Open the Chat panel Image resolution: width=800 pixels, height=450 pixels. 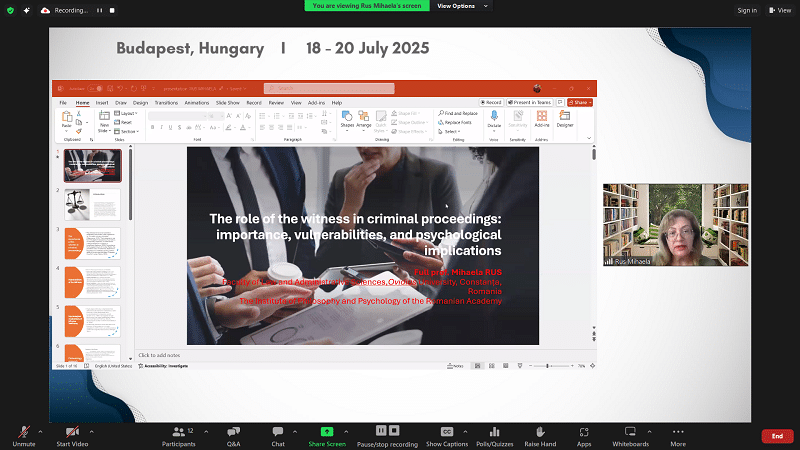pyautogui.click(x=278, y=434)
